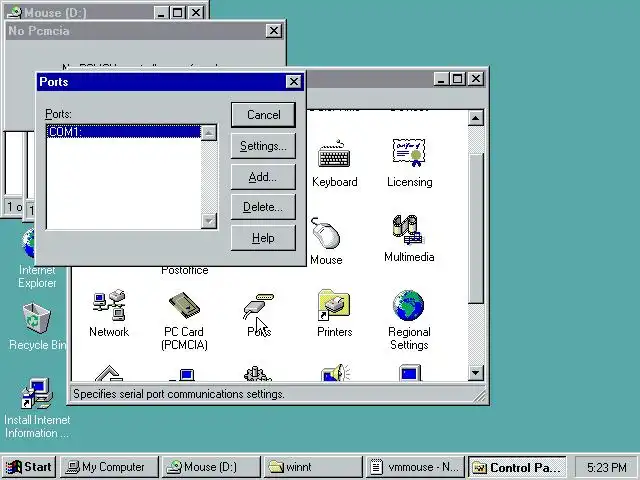Switch to vmmouse Notepad taskbar button
This screenshot has width=640, height=480.
tap(415, 467)
